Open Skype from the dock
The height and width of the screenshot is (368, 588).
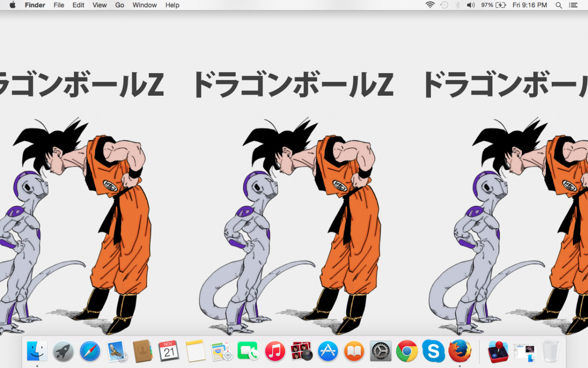pos(433,351)
